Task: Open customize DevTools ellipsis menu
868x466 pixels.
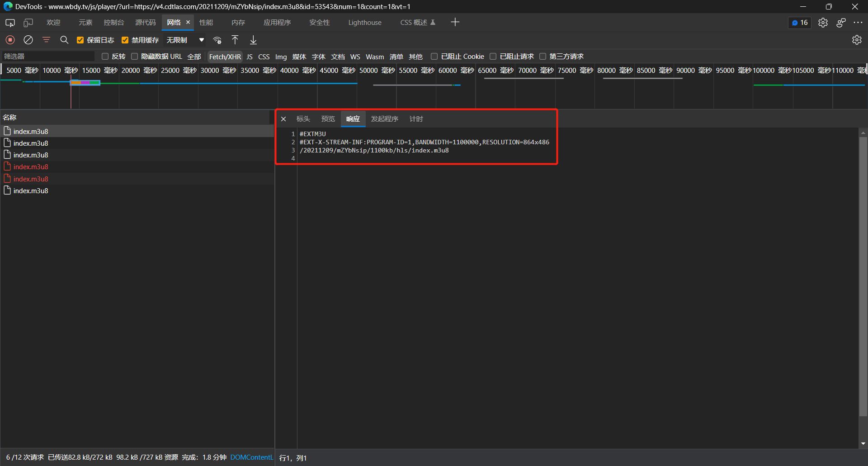Action: [x=858, y=23]
